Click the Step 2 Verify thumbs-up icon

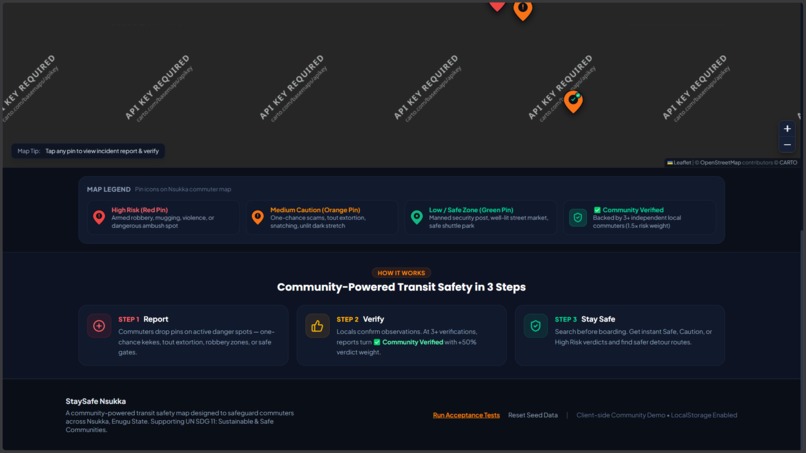(x=317, y=325)
